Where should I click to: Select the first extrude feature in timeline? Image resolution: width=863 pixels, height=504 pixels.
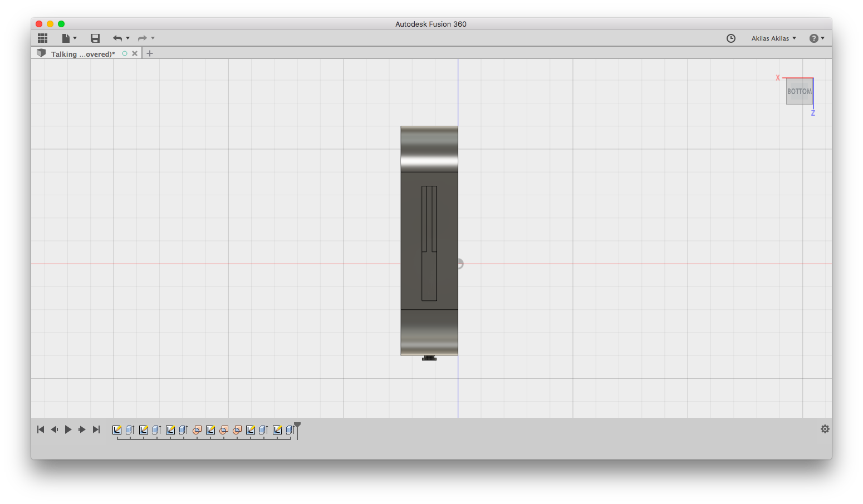pyautogui.click(x=130, y=430)
